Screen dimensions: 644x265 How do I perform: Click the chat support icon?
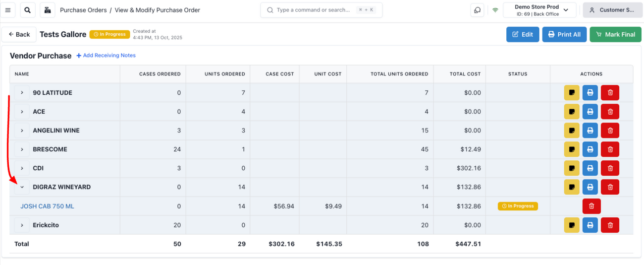(x=478, y=10)
